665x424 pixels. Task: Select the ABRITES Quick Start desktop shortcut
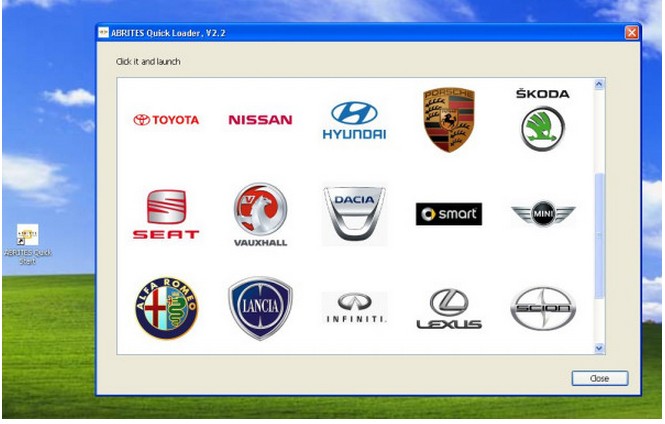[x=28, y=245]
